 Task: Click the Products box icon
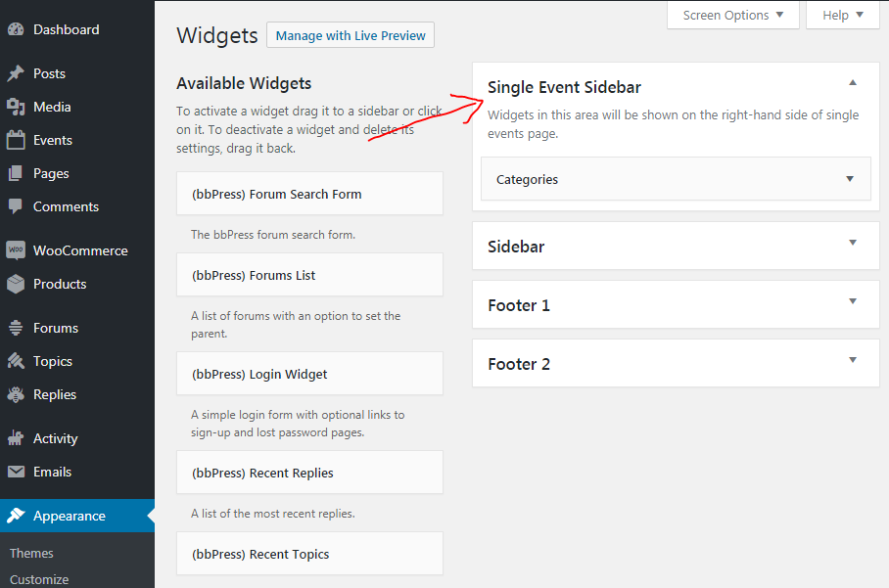click(16, 284)
